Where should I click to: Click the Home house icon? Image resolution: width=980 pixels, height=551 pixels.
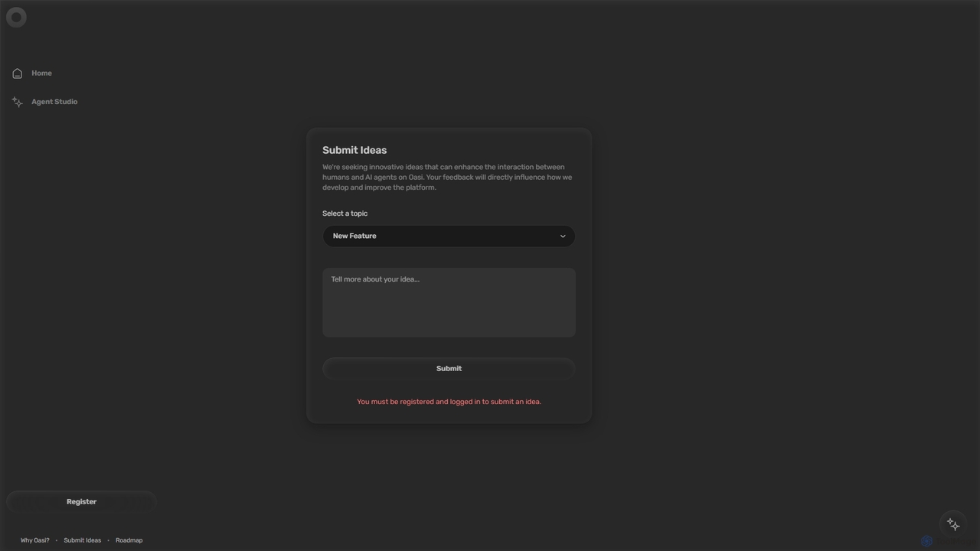[x=17, y=73]
